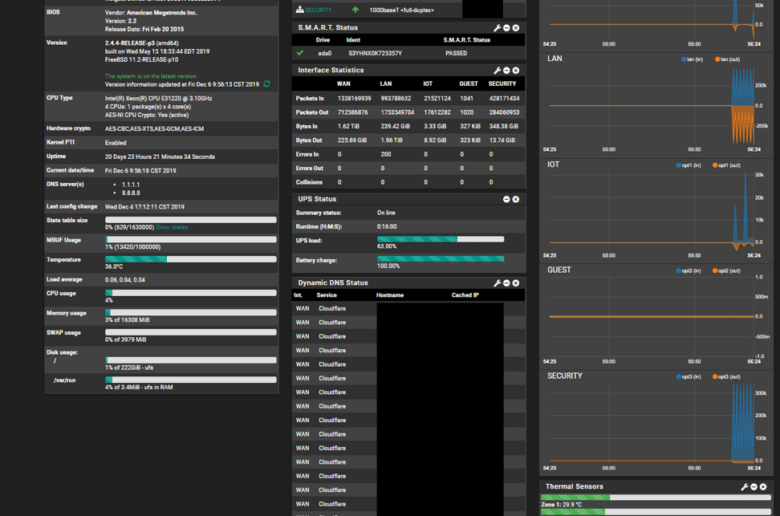Click the Packets In row label

(310, 99)
